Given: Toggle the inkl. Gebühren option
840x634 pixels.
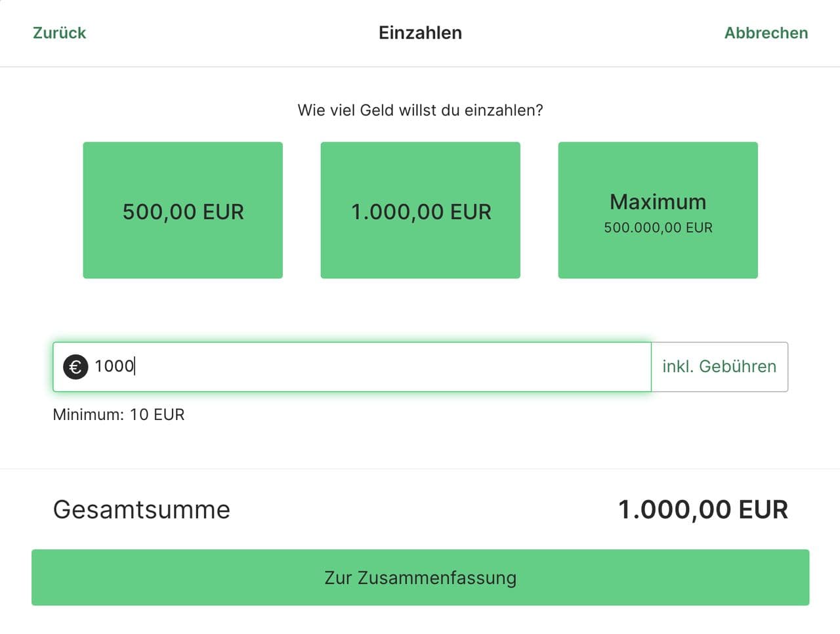Looking at the screenshot, I should tap(719, 366).
